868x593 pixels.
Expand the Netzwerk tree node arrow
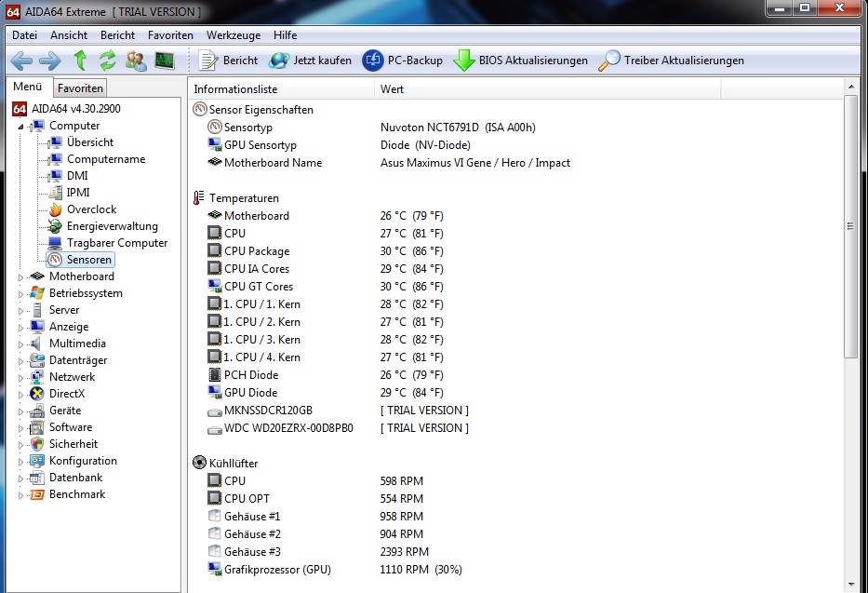tap(21, 378)
